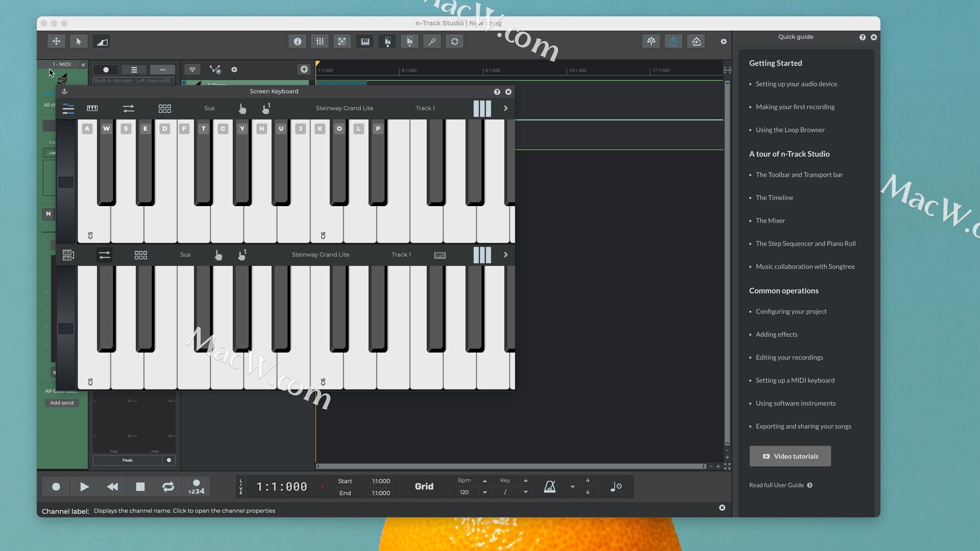The width and height of the screenshot is (980, 551).
Task: Open the step sequencer grid view
Action: point(342,41)
